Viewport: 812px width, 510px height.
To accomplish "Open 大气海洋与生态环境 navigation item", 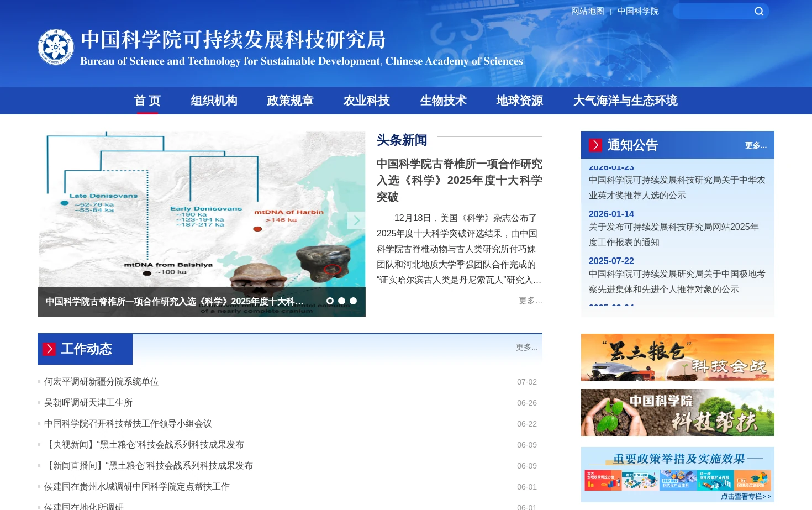I will pos(625,101).
